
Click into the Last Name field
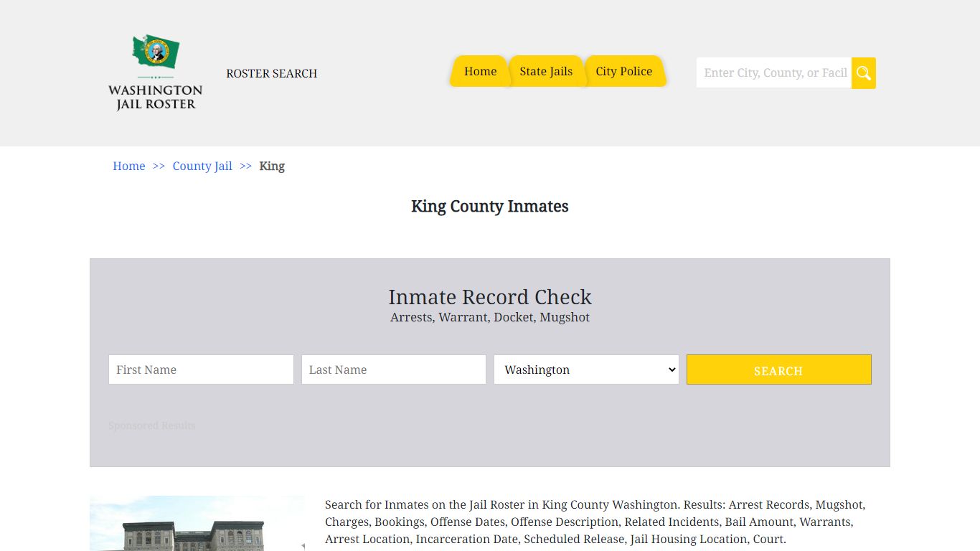pyautogui.click(x=394, y=369)
